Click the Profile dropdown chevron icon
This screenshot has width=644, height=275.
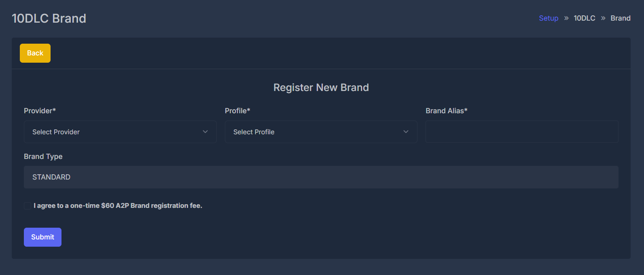pyautogui.click(x=406, y=131)
